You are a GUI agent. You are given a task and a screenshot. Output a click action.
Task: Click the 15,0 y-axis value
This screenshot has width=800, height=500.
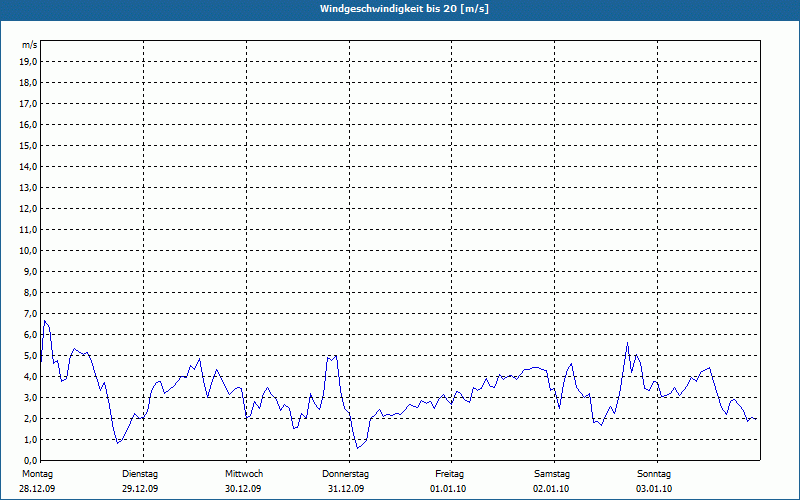29,145
